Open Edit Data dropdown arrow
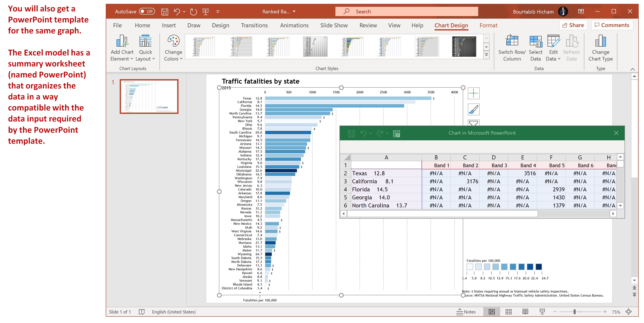 559,59
